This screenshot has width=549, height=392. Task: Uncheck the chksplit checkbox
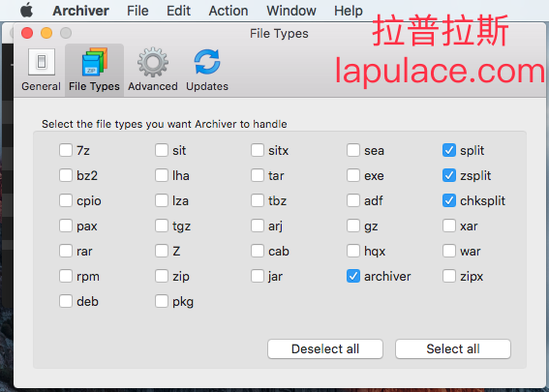click(449, 200)
